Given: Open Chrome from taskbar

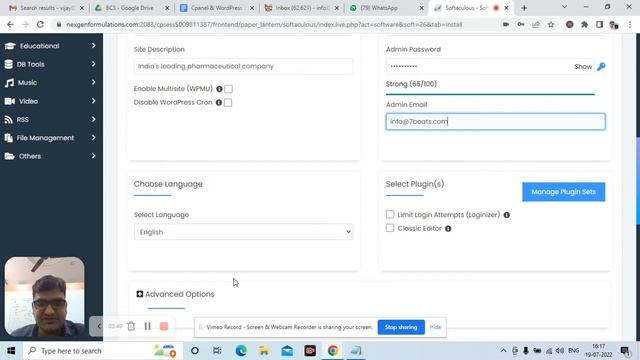Looking at the screenshot, I should (333, 351).
